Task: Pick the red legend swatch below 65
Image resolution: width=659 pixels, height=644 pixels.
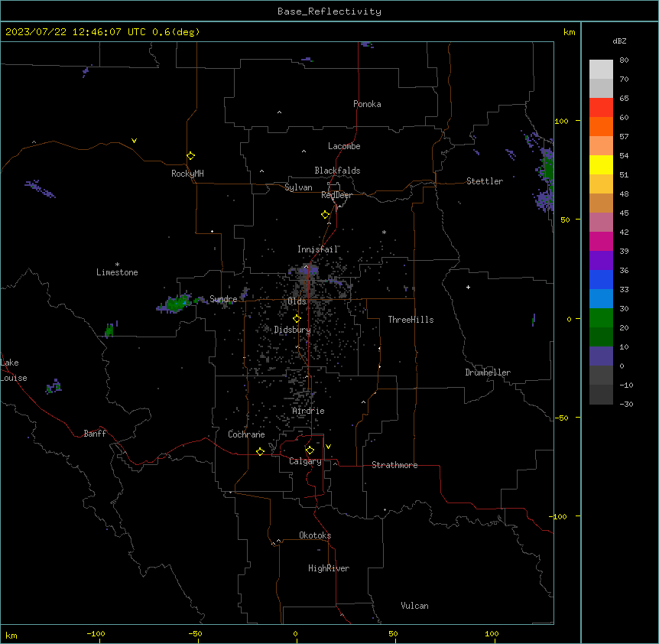Action: point(601,108)
